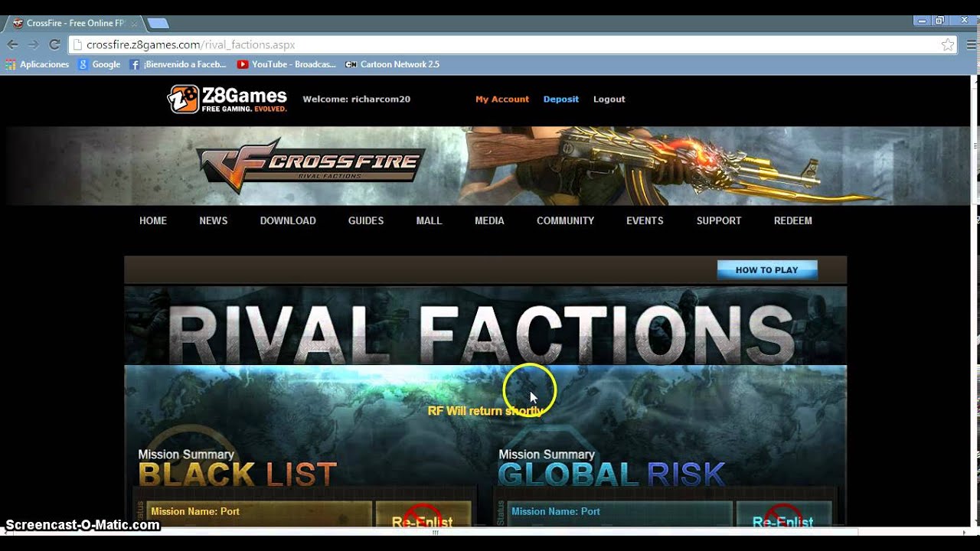Screen dimensions: 980x551
Task: Click the browser forward arrow
Action: [33, 44]
